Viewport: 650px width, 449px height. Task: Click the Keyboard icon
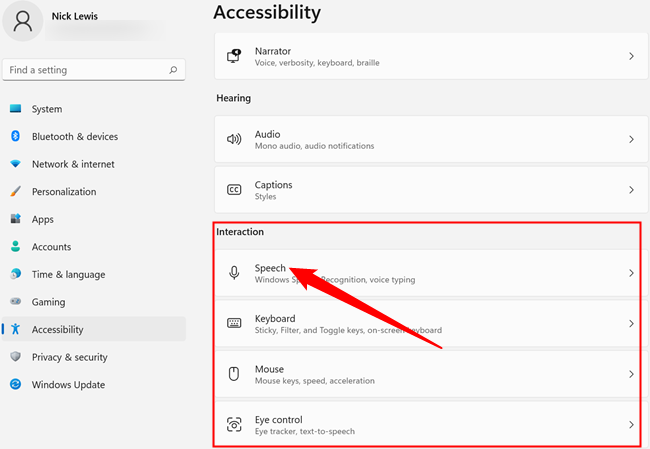click(x=234, y=323)
